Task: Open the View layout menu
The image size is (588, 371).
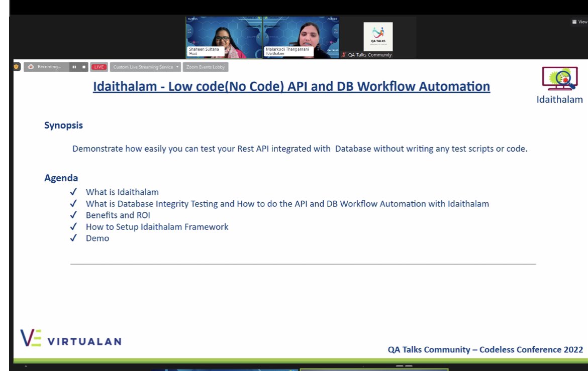Action: click(580, 22)
